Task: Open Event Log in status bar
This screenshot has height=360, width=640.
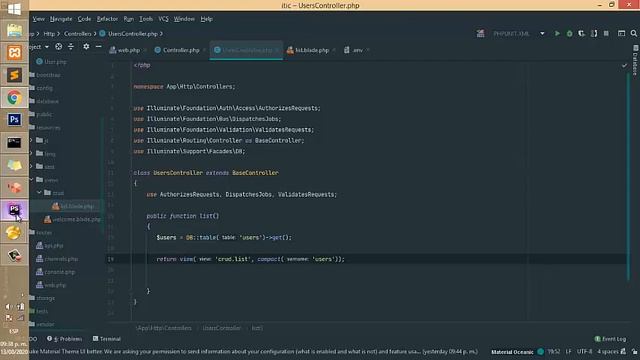Action: coord(610,339)
